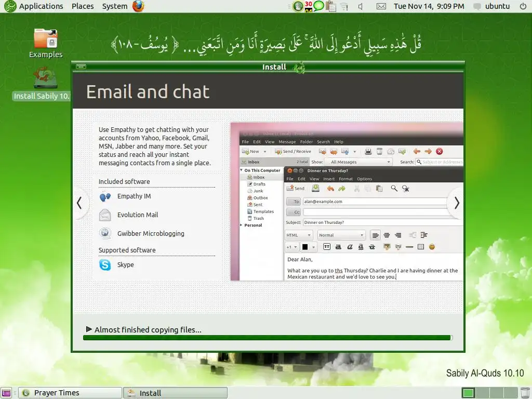Click the show desktop button in bottom panel
This screenshot has width=532, height=399.
6,393
